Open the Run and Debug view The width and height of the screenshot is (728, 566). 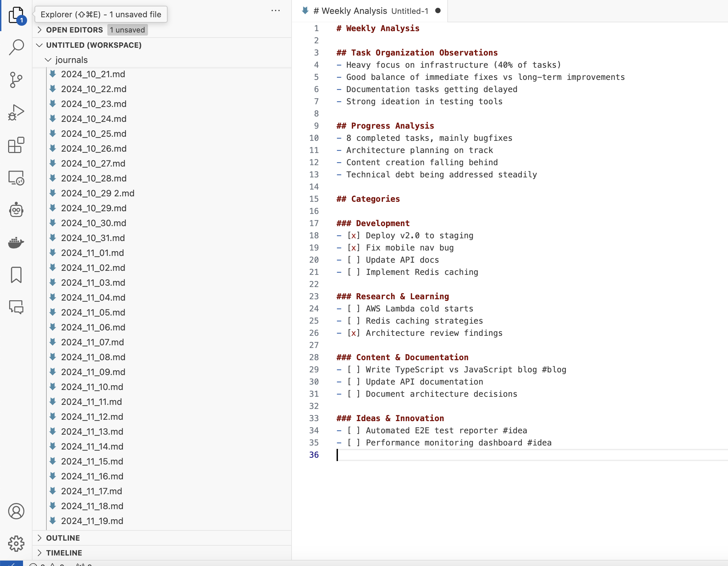(16, 112)
